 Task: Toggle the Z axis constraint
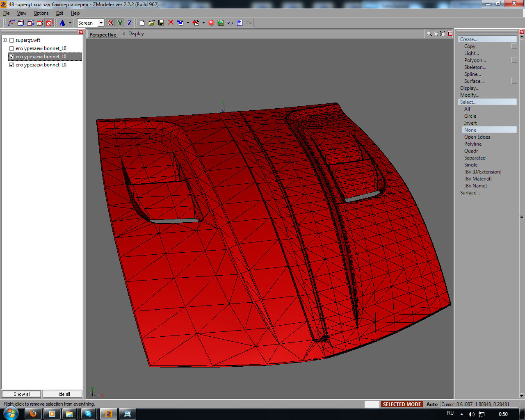[x=129, y=23]
